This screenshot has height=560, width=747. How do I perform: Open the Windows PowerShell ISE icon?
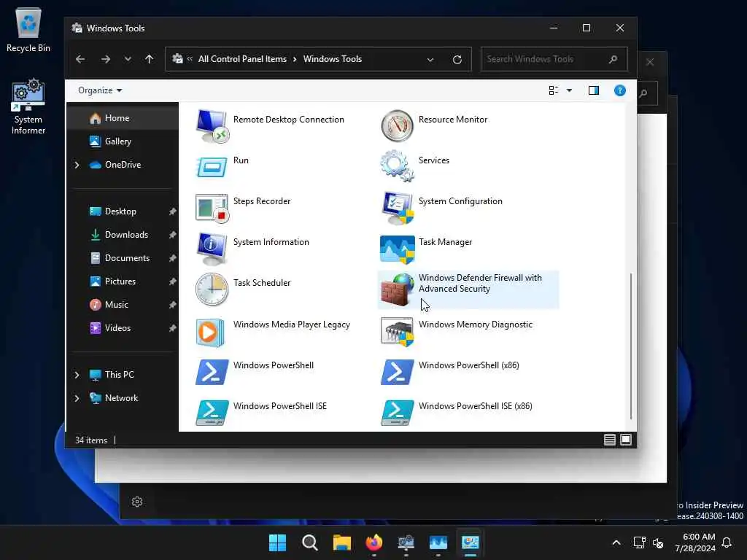click(x=212, y=413)
